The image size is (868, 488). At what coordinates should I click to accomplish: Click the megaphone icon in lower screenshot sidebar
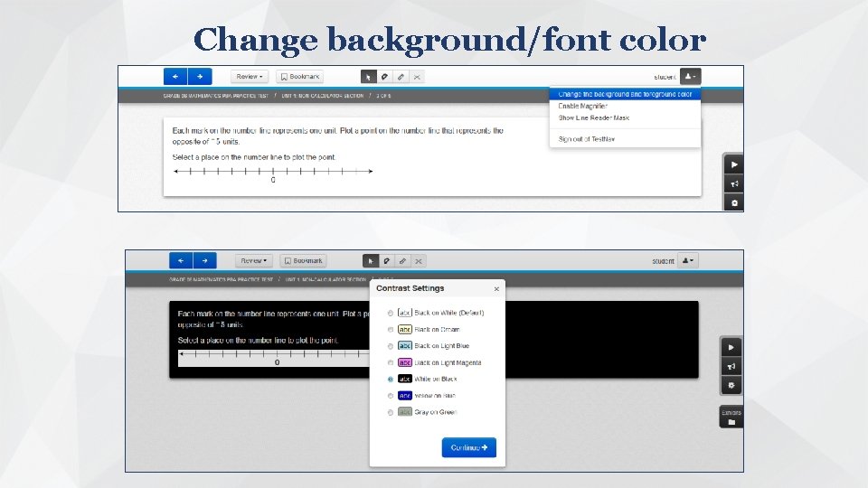(731, 366)
